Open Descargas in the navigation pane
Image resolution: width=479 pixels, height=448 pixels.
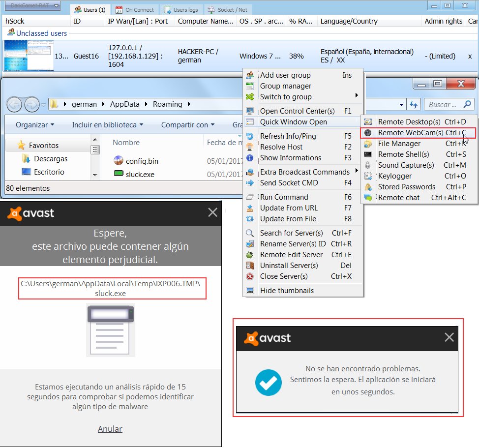[x=45, y=159]
